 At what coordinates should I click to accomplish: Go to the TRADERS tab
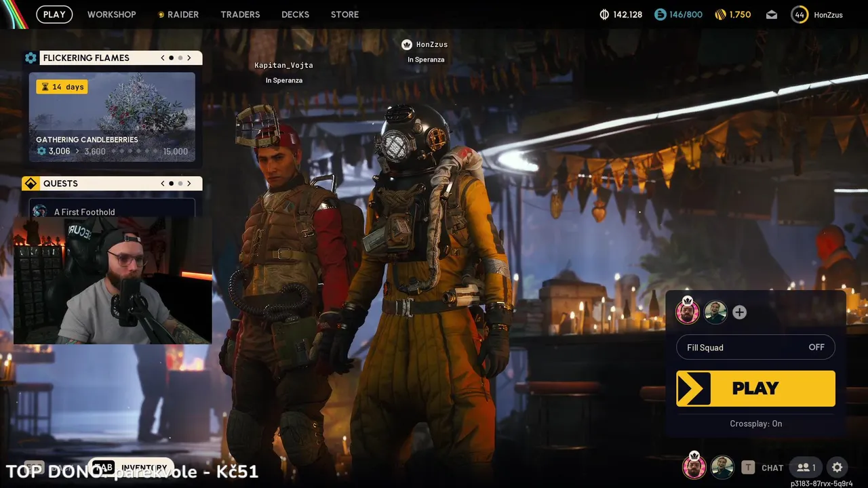pos(240,14)
